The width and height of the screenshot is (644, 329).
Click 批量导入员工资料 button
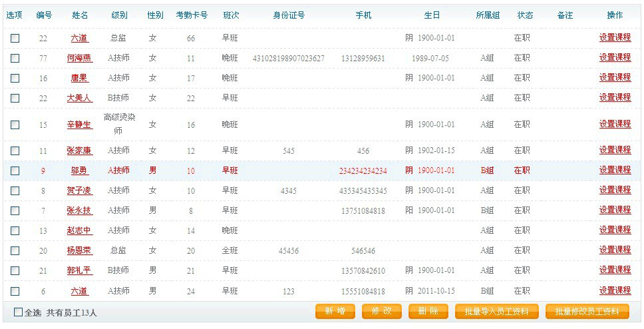pos(496,312)
